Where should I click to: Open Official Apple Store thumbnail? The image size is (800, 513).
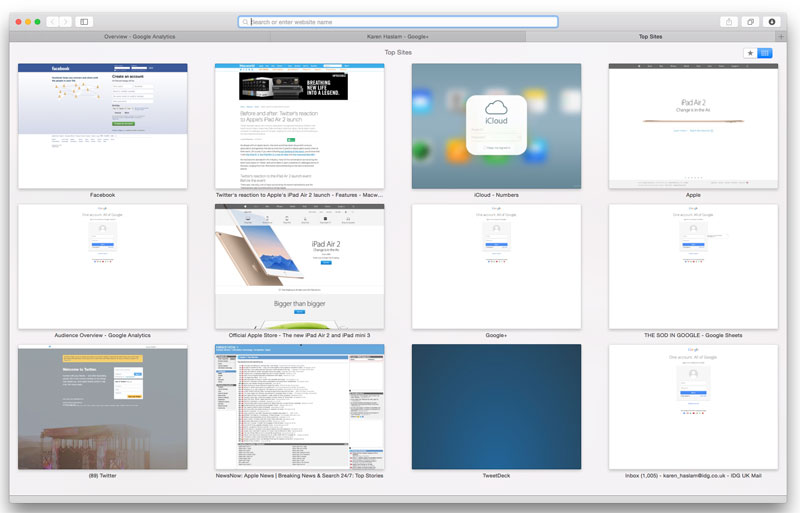[299, 266]
